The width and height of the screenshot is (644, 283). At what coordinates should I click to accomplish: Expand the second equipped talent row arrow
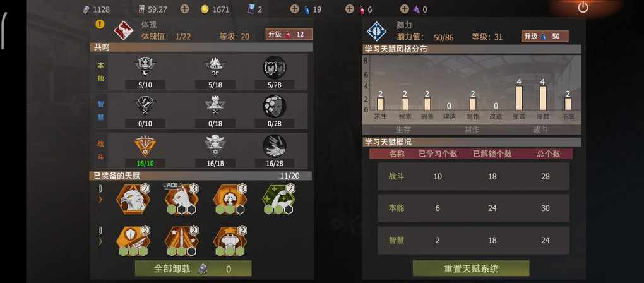[x=100, y=242]
